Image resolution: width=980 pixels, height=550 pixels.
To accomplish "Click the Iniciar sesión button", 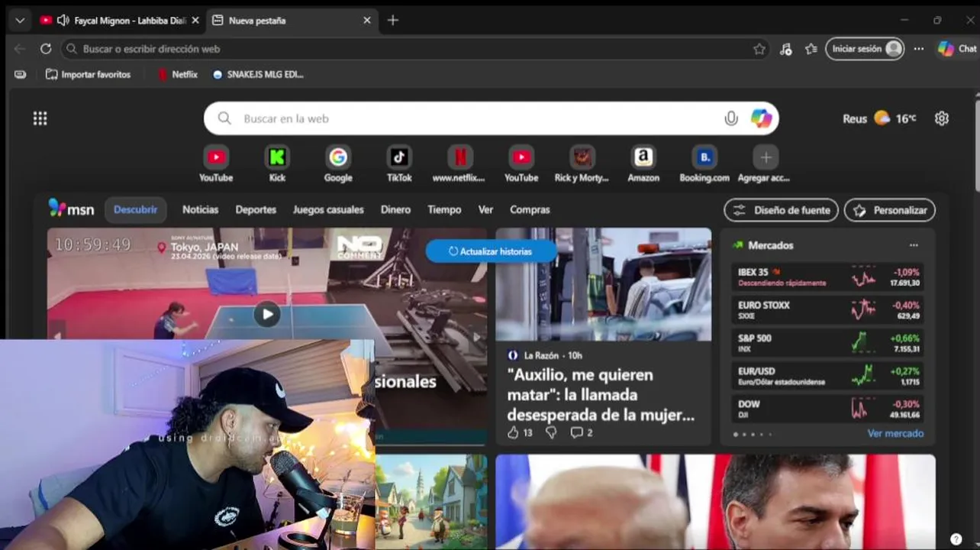I will tap(865, 49).
